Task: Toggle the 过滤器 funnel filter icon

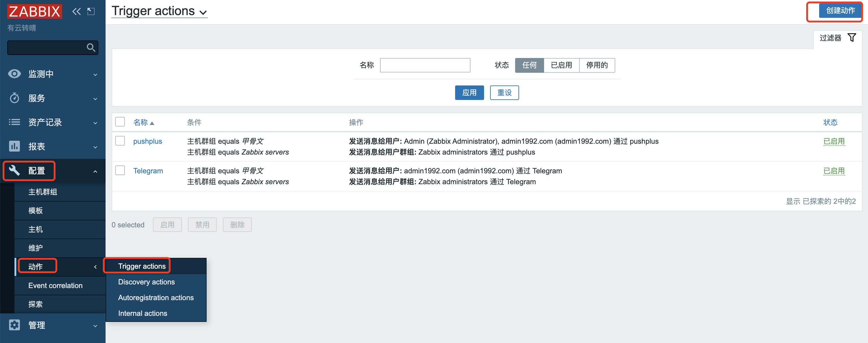Action: coord(851,38)
